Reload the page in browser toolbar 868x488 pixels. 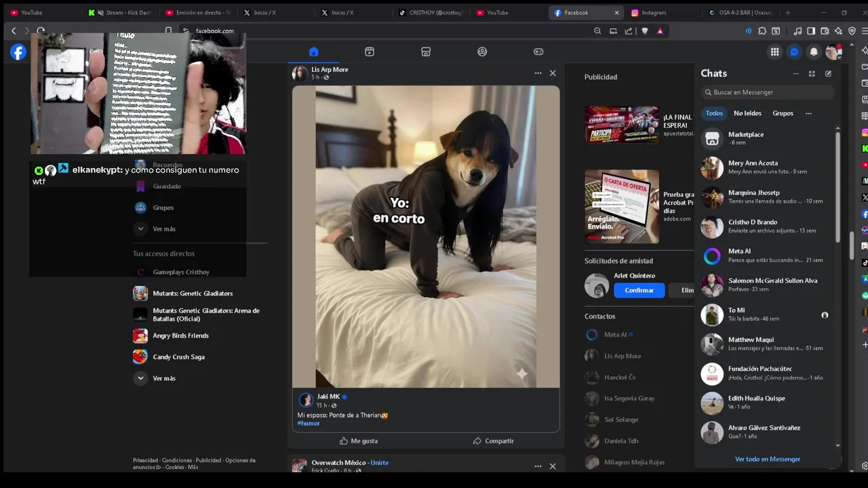pyautogui.click(x=41, y=30)
